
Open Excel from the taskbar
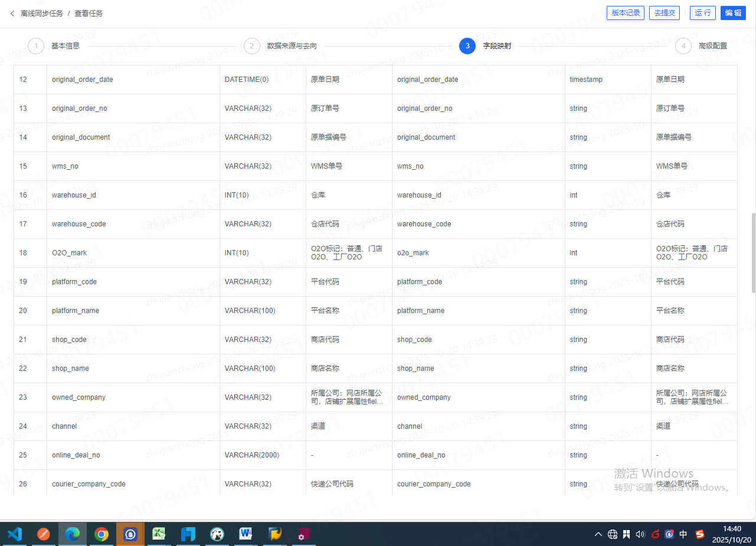pyautogui.click(x=159, y=534)
